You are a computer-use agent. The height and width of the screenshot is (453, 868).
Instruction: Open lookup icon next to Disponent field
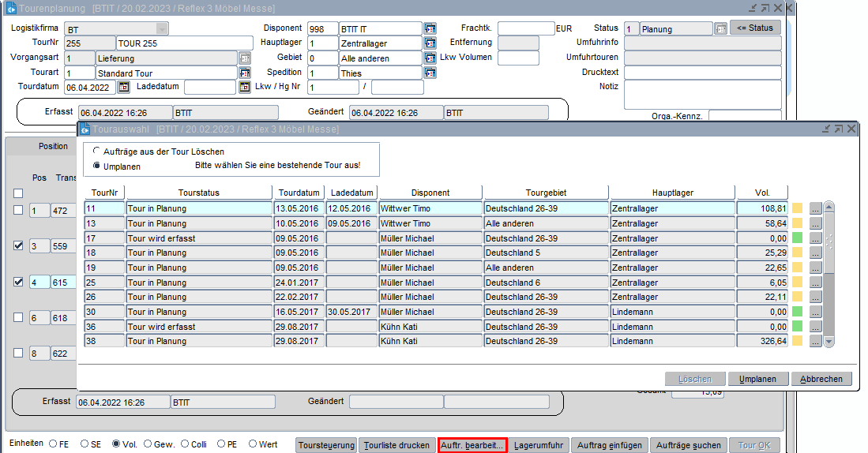430,28
